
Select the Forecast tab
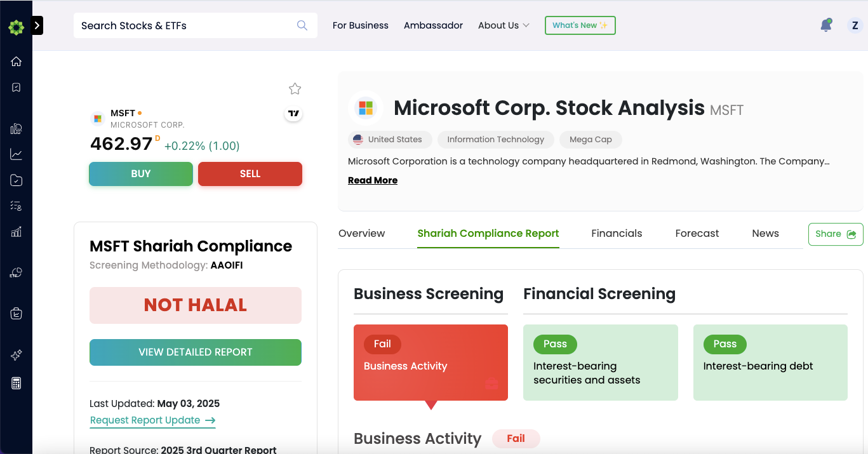click(697, 233)
